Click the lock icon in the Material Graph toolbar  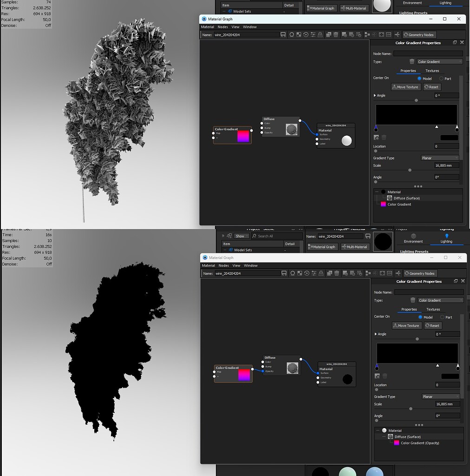coord(319,34)
